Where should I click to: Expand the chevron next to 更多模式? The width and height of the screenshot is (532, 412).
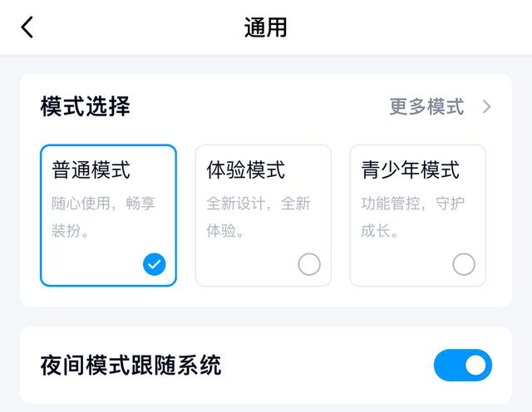point(487,107)
